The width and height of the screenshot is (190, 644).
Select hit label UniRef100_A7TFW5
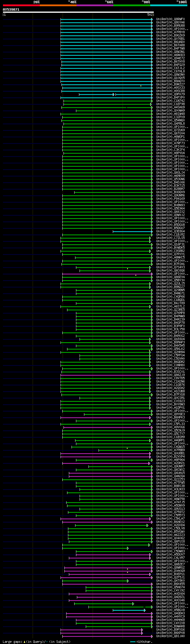(x=170, y=483)
